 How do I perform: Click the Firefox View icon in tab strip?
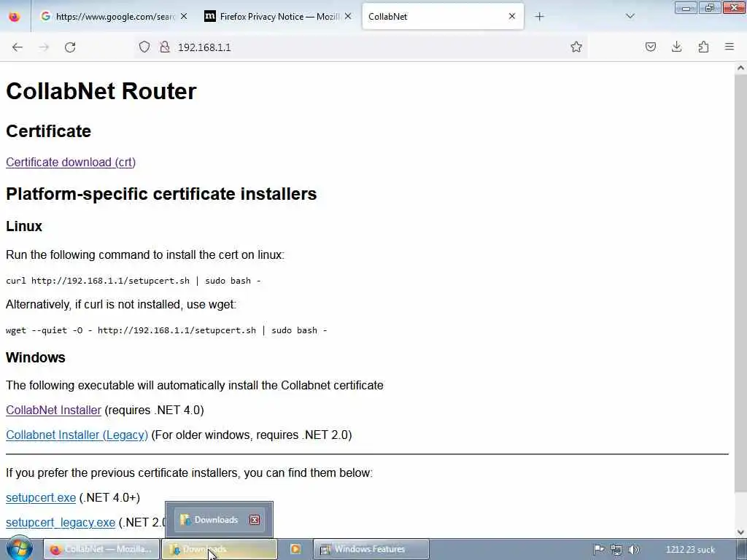[x=15, y=17]
